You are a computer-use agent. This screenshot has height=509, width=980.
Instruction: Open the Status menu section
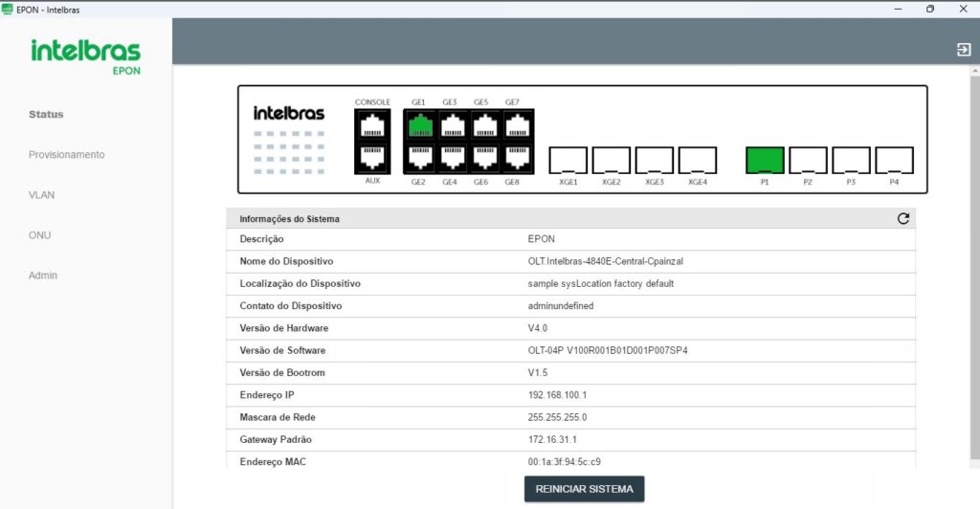pyautogui.click(x=46, y=114)
